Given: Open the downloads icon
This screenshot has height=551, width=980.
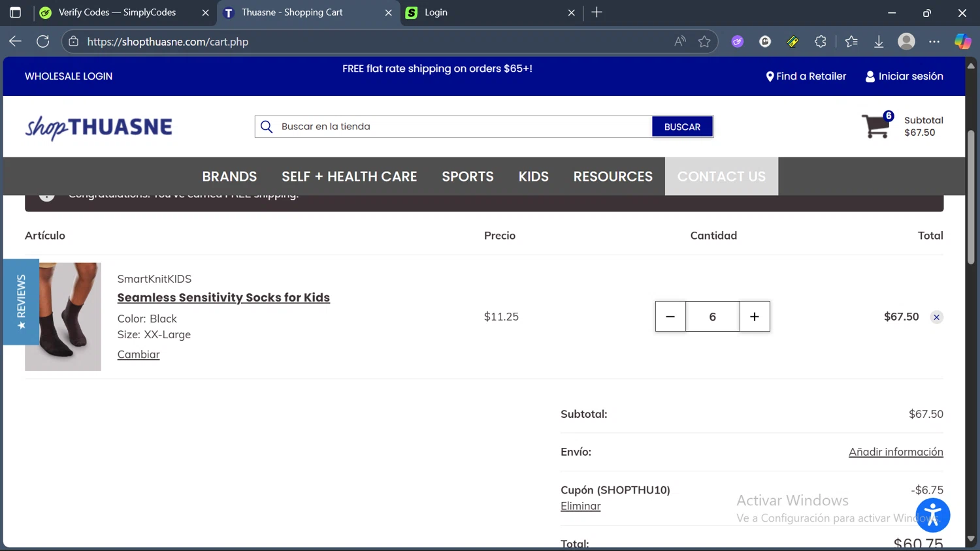Looking at the screenshot, I should click(879, 41).
